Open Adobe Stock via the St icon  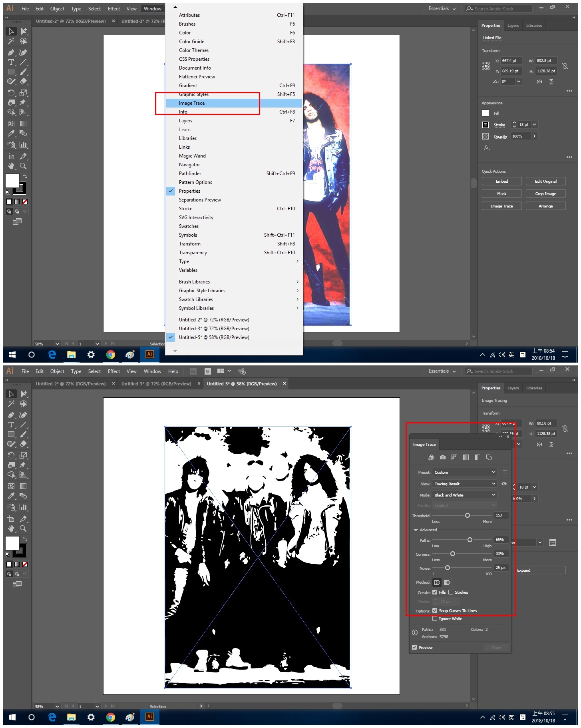click(207, 371)
